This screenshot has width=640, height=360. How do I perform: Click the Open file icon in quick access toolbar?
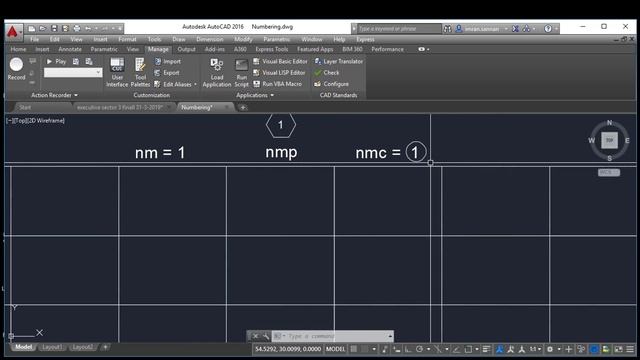click(x=43, y=28)
